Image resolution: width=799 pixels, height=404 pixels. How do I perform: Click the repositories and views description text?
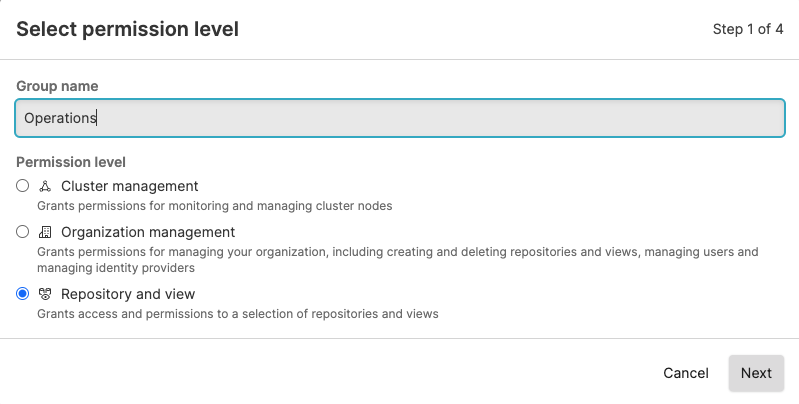(237, 314)
